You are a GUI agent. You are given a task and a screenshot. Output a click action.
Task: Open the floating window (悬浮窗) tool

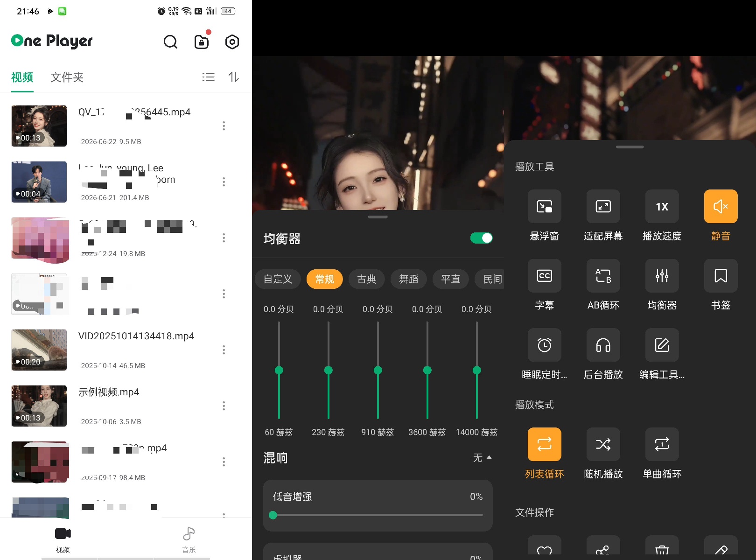click(544, 206)
